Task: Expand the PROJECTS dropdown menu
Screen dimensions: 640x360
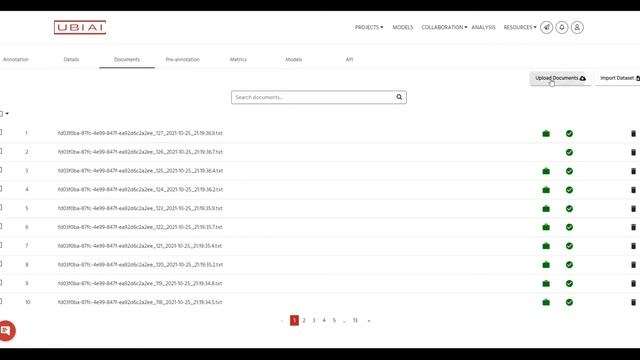Action: pyautogui.click(x=369, y=27)
